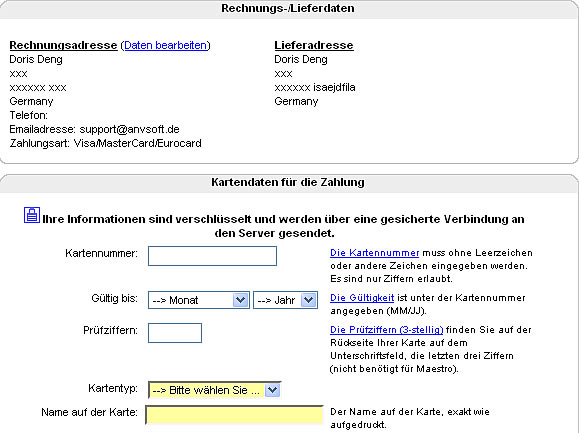Click the encryption notice about verschlüsselt
The height and width of the screenshot is (433, 579).
283,226
